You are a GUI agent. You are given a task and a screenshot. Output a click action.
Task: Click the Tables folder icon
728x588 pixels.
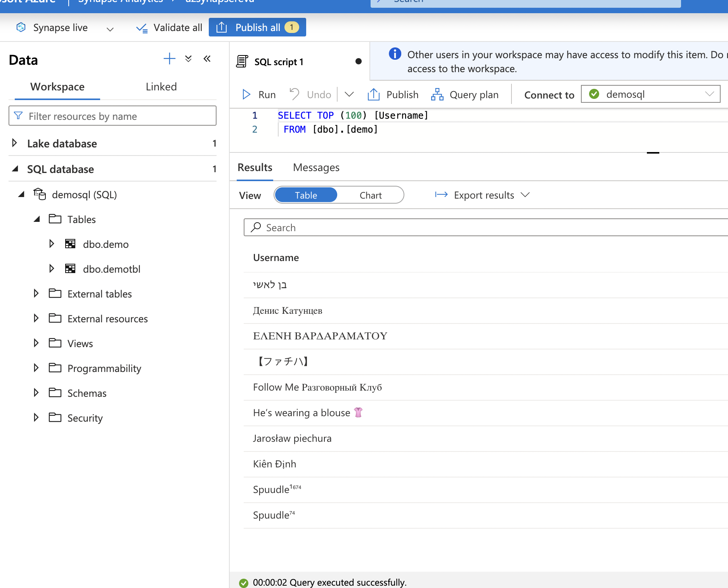(x=55, y=219)
